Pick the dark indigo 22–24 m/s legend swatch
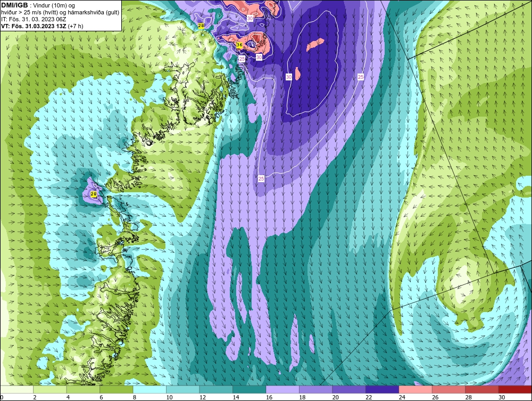The width and height of the screenshot is (532, 401). click(383, 389)
